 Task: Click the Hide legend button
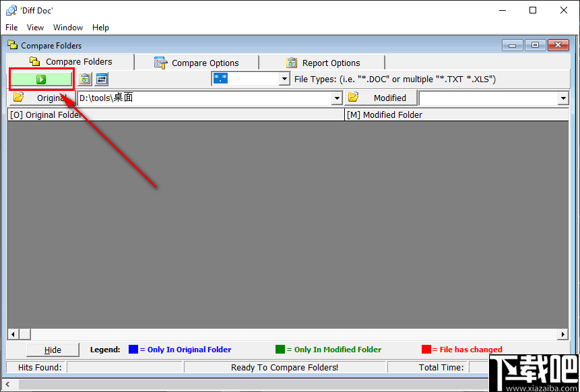[53, 350]
